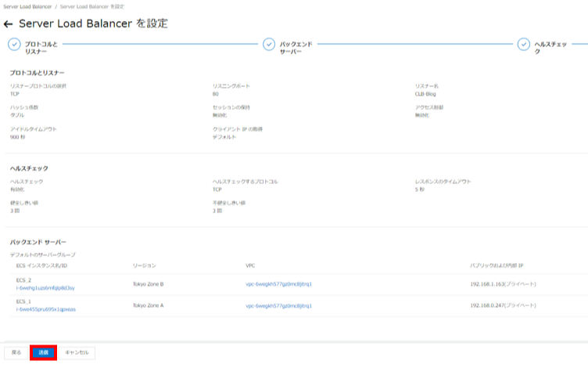Viewport: 588px width, 368px height.
Task: Open the ECS_1 instance ID link
Action: click(45, 310)
